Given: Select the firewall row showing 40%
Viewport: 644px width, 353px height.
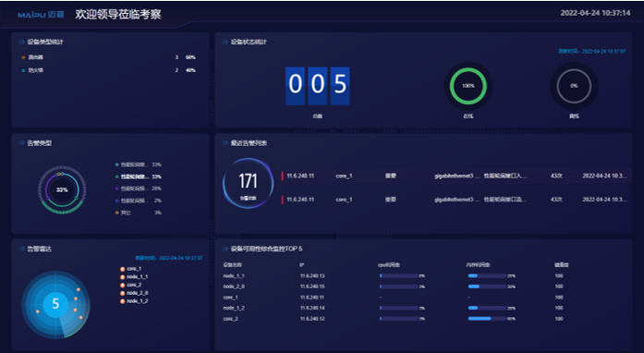Looking at the screenshot, I should point(109,70).
